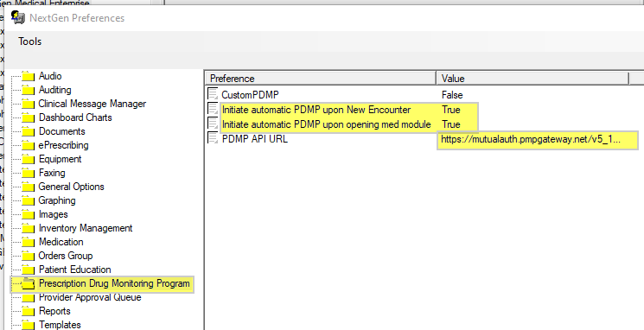Click the NextGen Preferences title icon
The width and height of the screenshot is (644, 330).
[18, 17]
